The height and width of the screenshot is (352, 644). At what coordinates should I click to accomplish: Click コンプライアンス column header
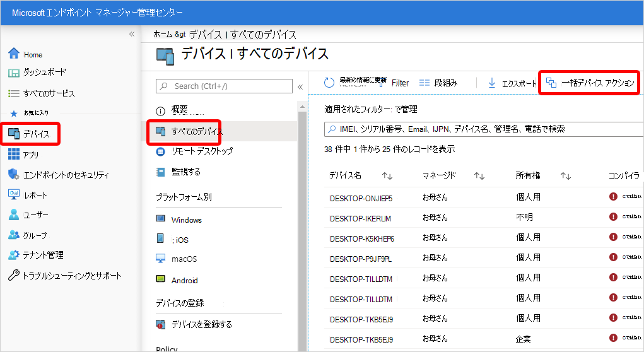[x=624, y=176]
